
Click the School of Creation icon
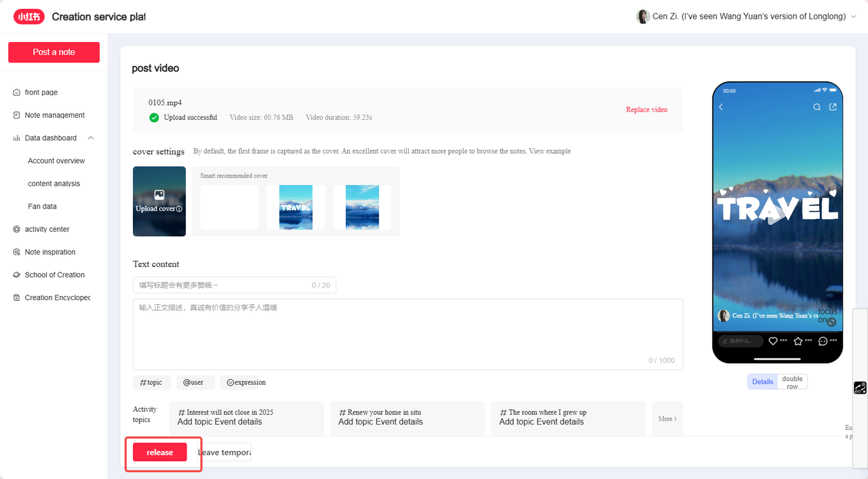coord(16,275)
